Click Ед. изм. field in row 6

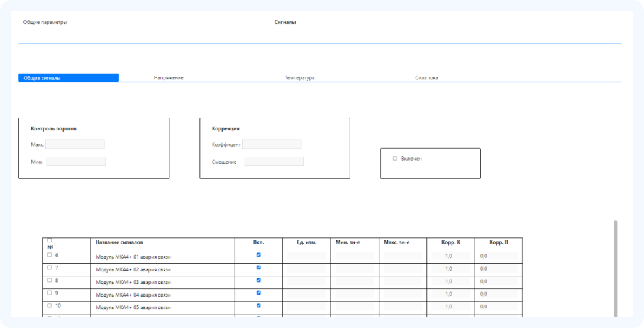(x=306, y=256)
